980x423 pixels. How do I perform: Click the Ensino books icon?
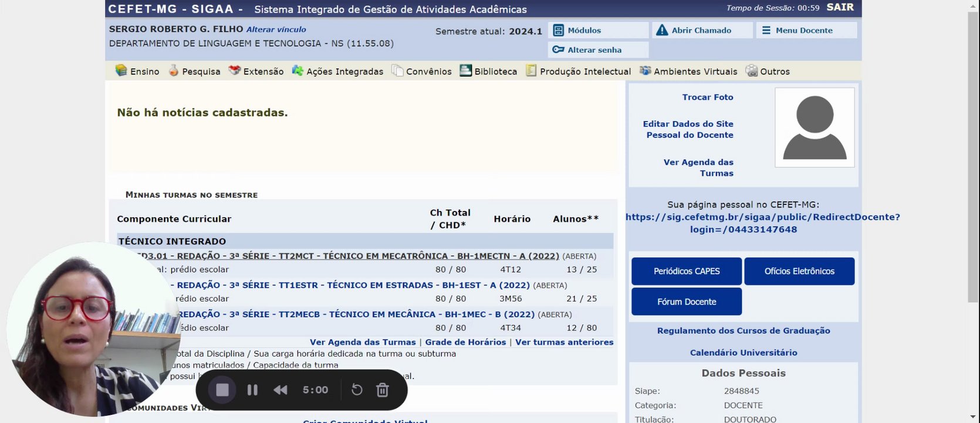tap(121, 70)
